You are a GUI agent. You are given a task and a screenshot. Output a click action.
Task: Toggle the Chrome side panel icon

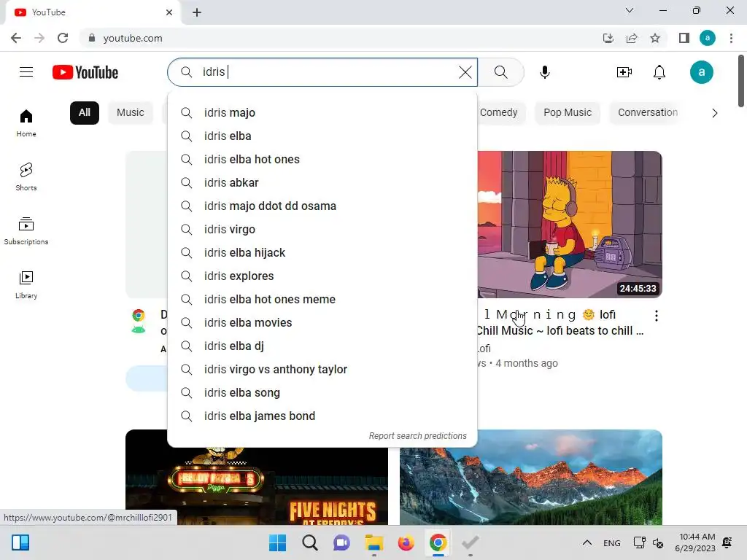pos(684,38)
